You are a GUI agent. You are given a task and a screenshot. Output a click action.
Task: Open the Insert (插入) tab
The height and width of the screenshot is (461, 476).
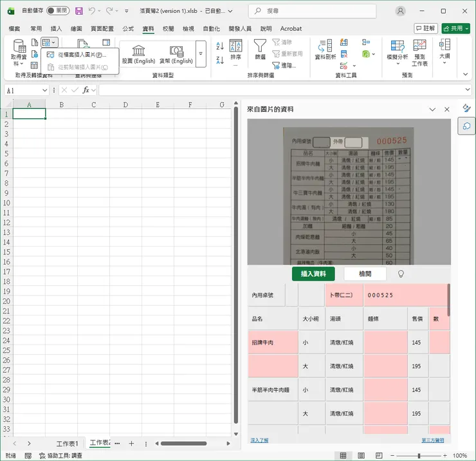[56, 28]
